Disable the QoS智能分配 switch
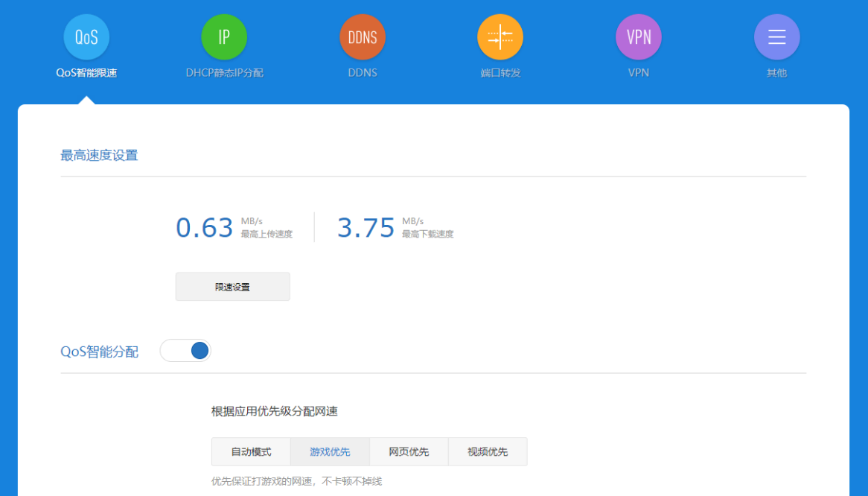This screenshot has width=868, height=496. 185,350
